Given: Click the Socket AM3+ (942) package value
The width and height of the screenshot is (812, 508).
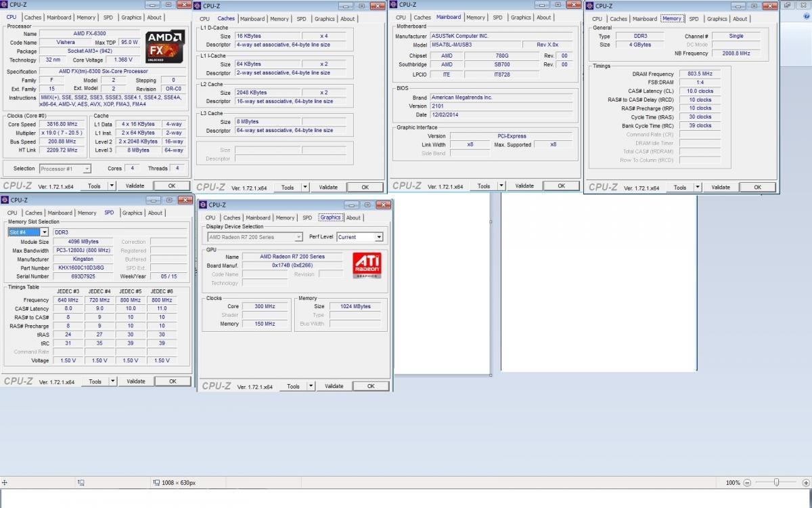Looking at the screenshot, I should click(x=90, y=51).
